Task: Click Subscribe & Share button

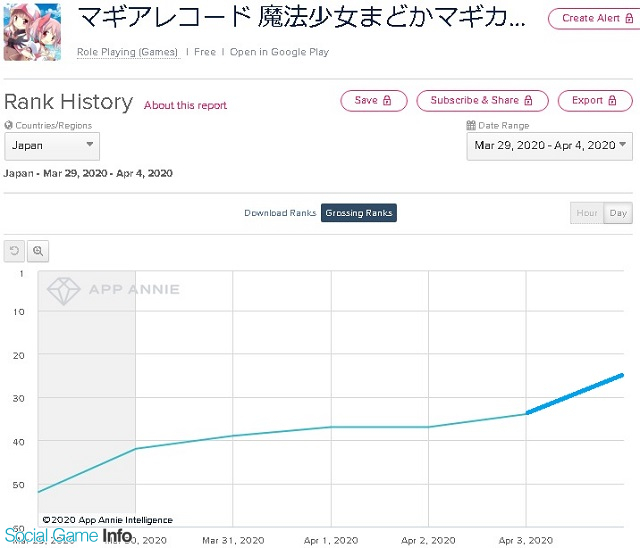Action: pyautogui.click(x=482, y=100)
